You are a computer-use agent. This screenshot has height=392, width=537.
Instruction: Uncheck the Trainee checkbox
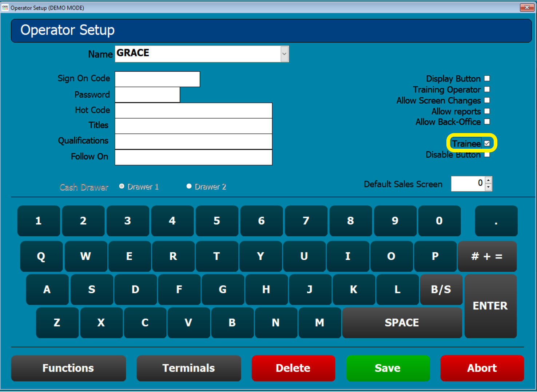coord(487,144)
